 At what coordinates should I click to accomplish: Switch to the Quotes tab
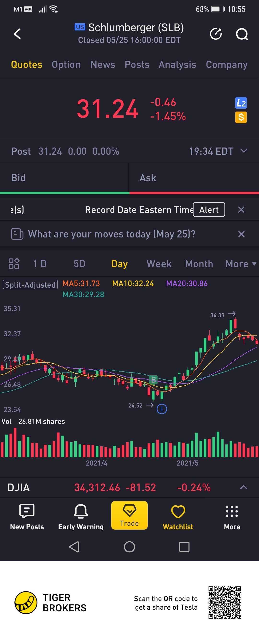pos(27,65)
